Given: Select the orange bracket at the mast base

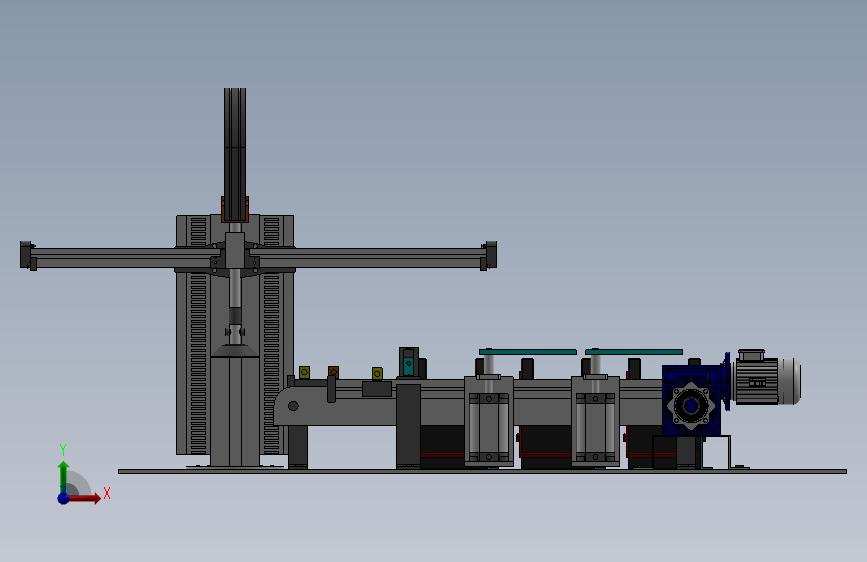Looking at the screenshot, I should (235, 209).
